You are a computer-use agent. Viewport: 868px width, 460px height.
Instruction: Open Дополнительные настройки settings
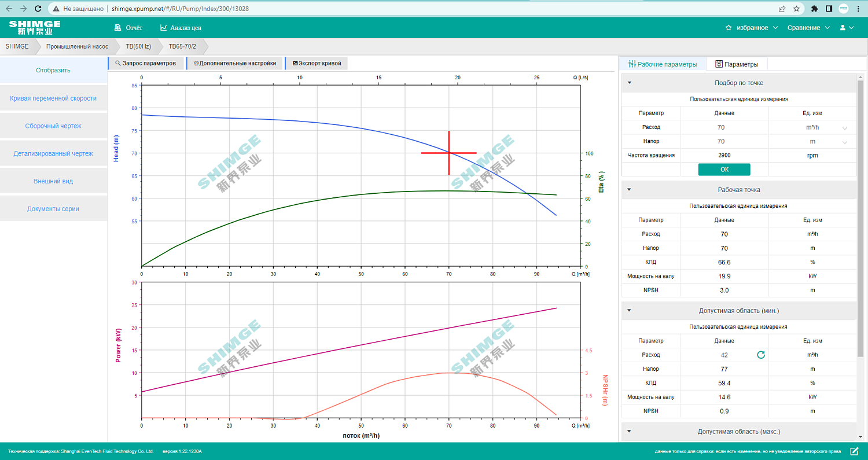point(234,63)
